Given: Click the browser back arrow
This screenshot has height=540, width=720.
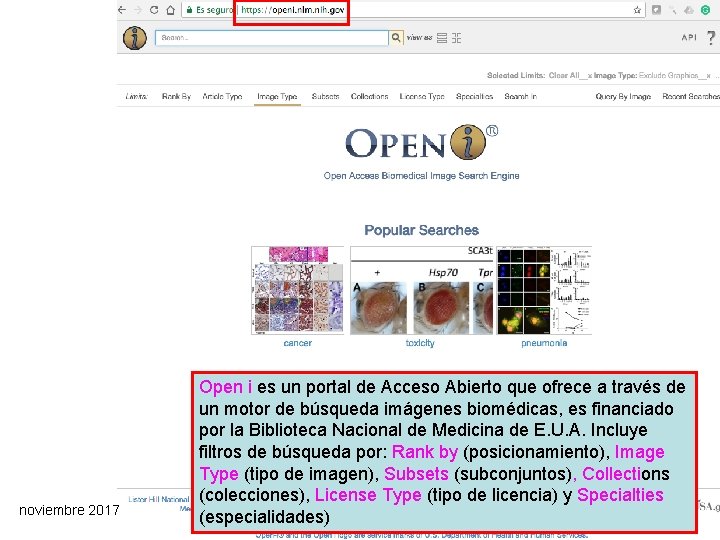Looking at the screenshot, I should [122, 10].
